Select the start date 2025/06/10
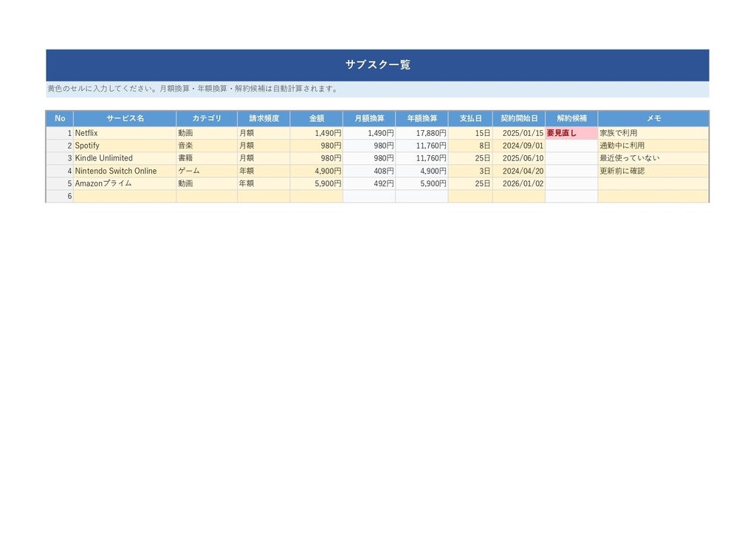The height and width of the screenshot is (535, 756). tap(519, 158)
